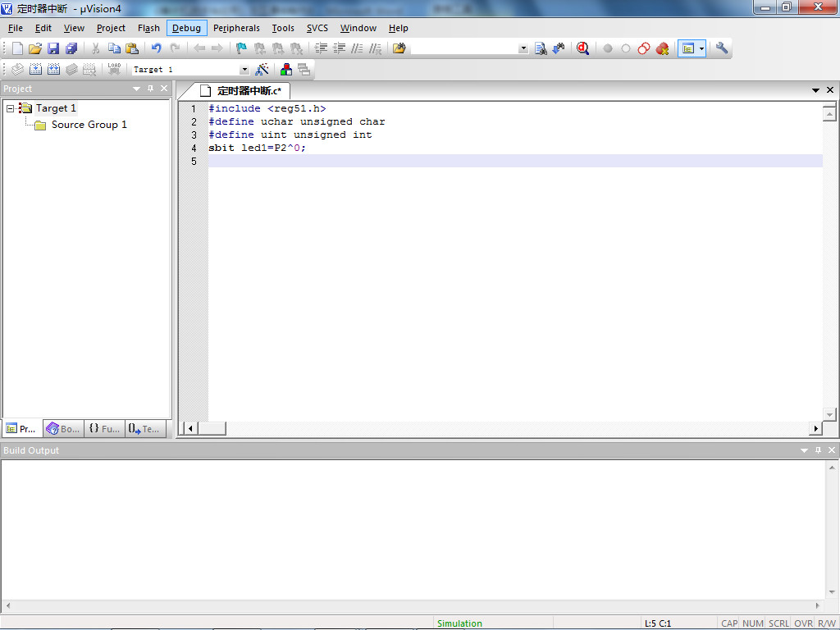840x630 pixels.
Task: Go to the next bookmark
Action: click(x=278, y=48)
